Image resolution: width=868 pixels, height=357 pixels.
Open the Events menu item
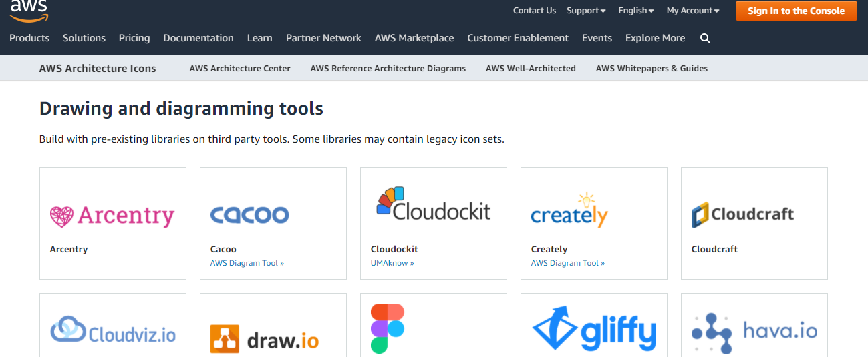pos(597,38)
